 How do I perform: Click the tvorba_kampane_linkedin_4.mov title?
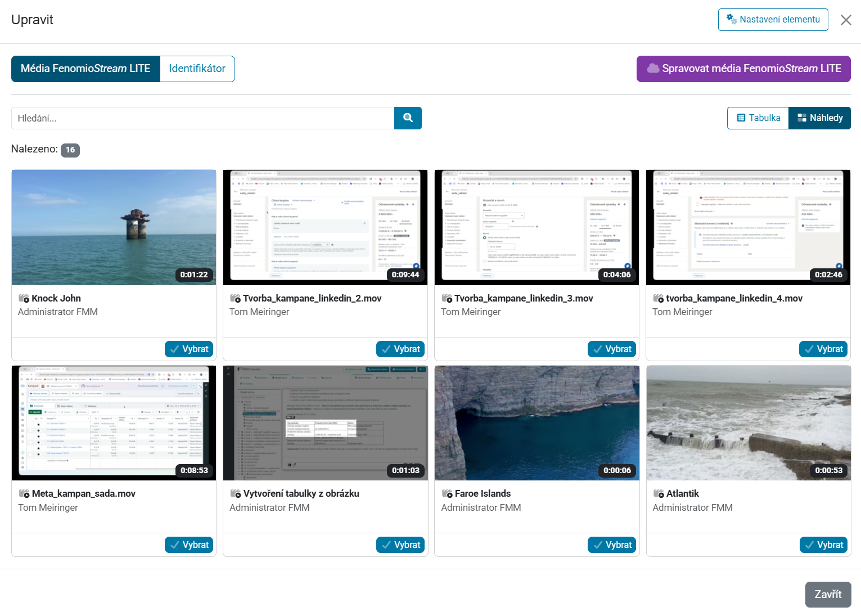(x=734, y=298)
